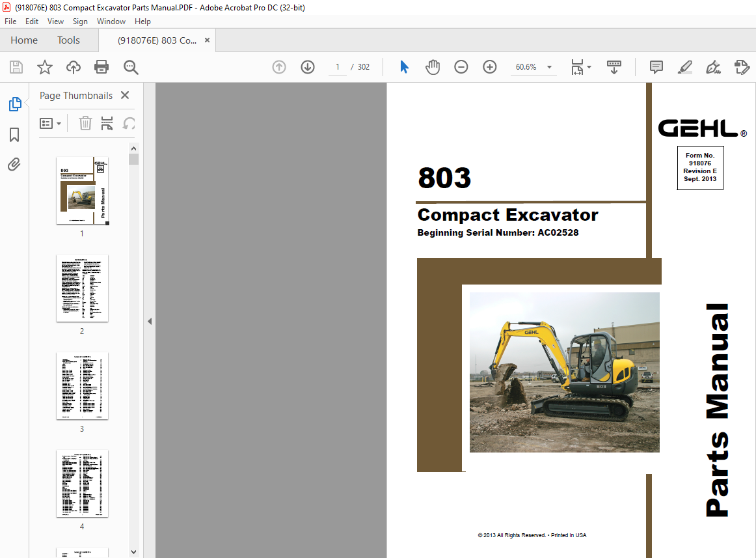The width and height of the screenshot is (756, 558).
Task: Select page 4 thumbnail
Action: pos(83,484)
